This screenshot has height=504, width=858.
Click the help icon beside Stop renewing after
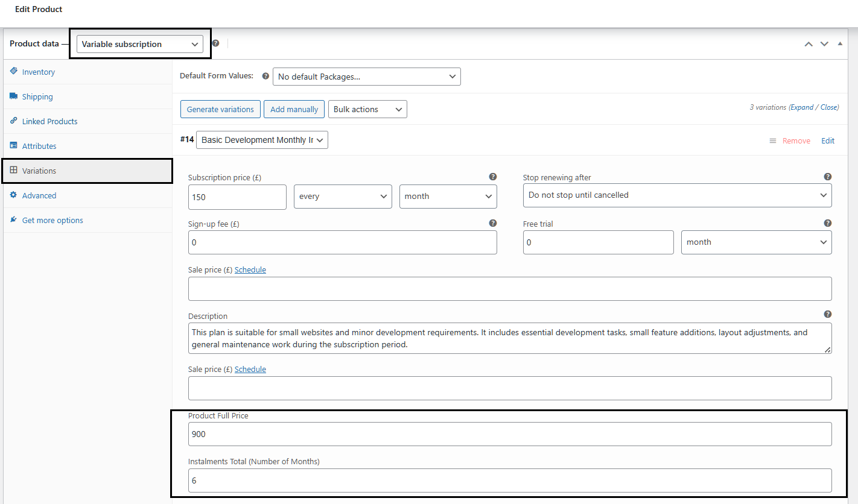827,177
